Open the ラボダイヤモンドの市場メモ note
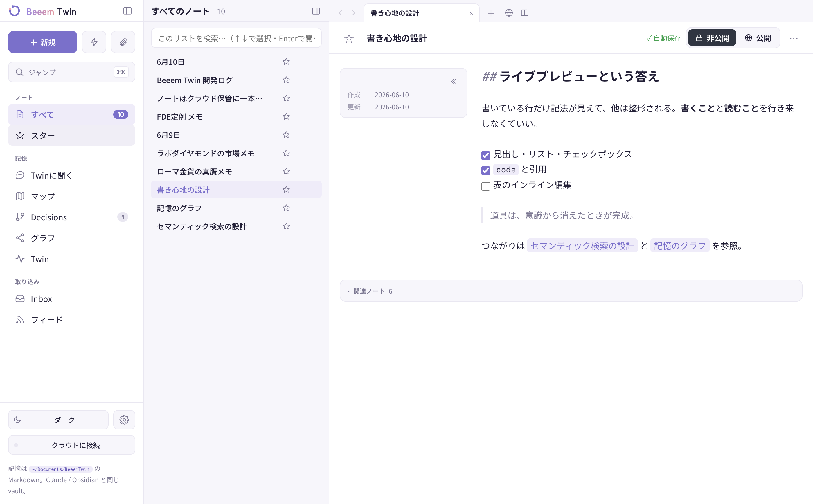Viewport: 813px width, 504px height. [236, 153]
